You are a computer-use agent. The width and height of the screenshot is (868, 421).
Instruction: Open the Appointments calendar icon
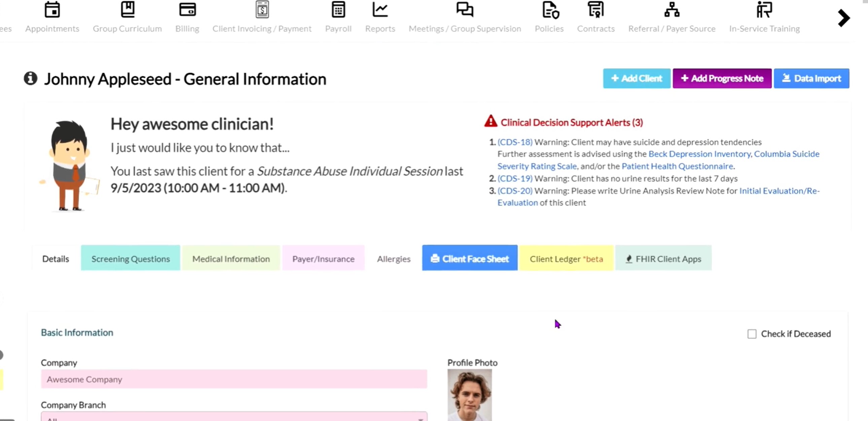(52, 9)
